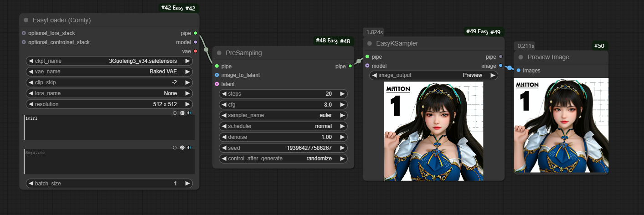This screenshot has height=215, width=644.
Task: Open the sampler_name dropdown showing euler
Action: tap(283, 115)
